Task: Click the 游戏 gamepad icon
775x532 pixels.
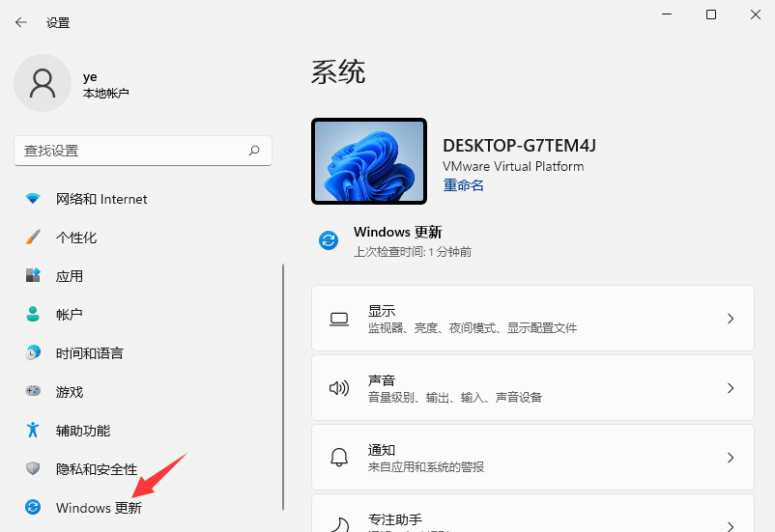Action: tap(33, 392)
